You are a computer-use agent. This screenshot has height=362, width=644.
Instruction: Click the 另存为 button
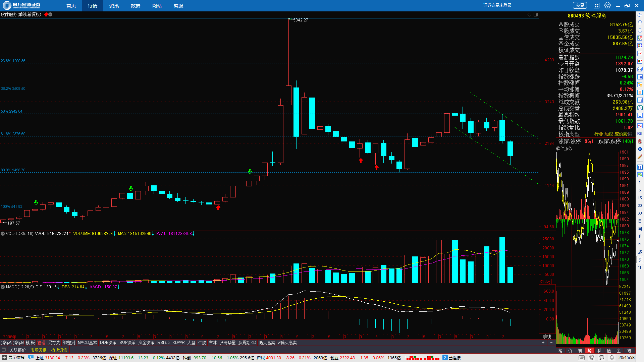point(54,343)
